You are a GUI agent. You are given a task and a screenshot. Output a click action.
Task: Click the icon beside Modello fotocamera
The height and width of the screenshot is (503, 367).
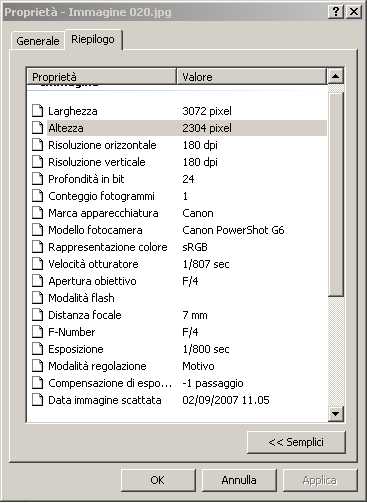pyautogui.click(x=38, y=230)
